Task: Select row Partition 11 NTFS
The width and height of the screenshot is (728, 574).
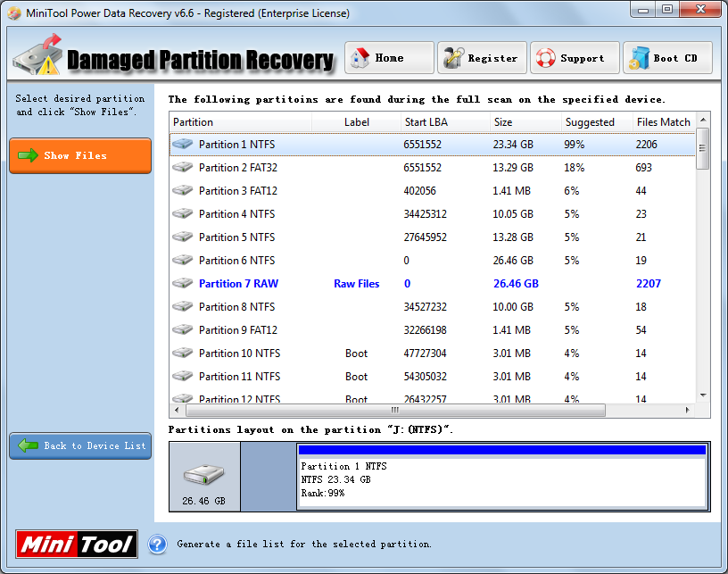Action: click(432, 377)
